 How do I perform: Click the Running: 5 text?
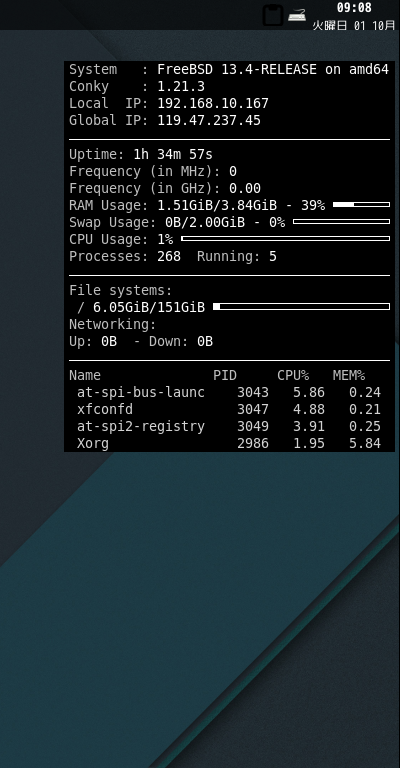(x=237, y=256)
